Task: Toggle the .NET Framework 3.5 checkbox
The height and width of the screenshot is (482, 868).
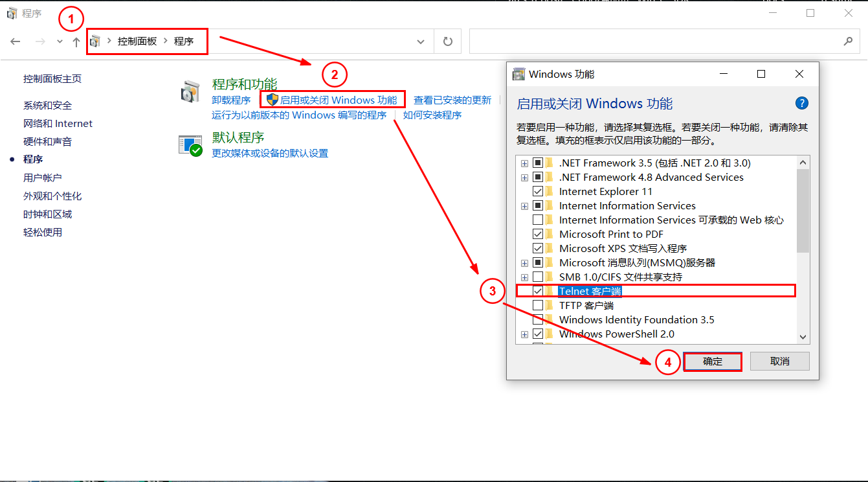Action: [x=538, y=163]
